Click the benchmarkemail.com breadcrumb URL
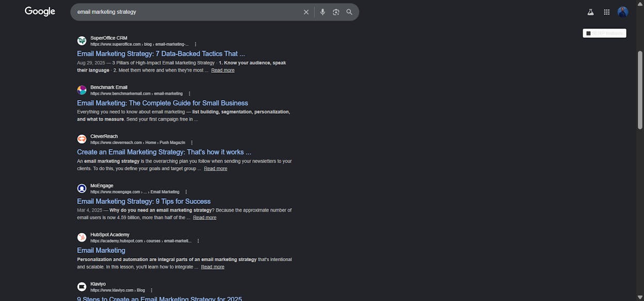Image resolution: width=644 pixels, height=301 pixels. pyautogui.click(x=136, y=94)
